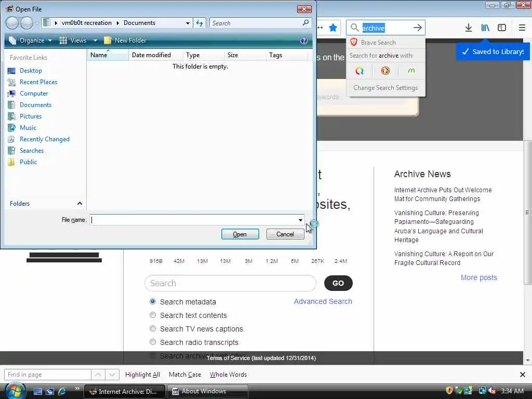This screenshot has width=532, height=399.
Task: Open More posts link
Action: (x=478, y=277)
